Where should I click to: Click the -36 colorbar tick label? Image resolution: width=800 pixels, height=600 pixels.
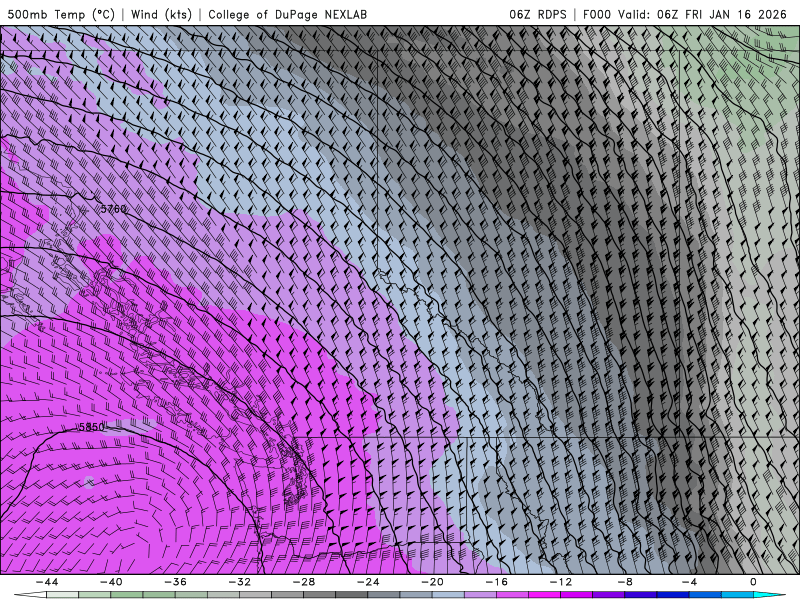175,582
